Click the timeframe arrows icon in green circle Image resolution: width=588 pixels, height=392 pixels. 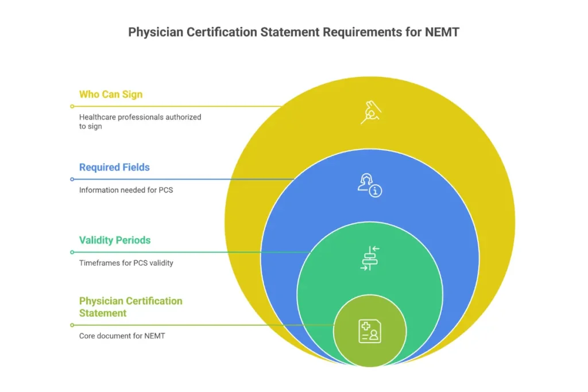pyautogui.click(x=370, y=258)
